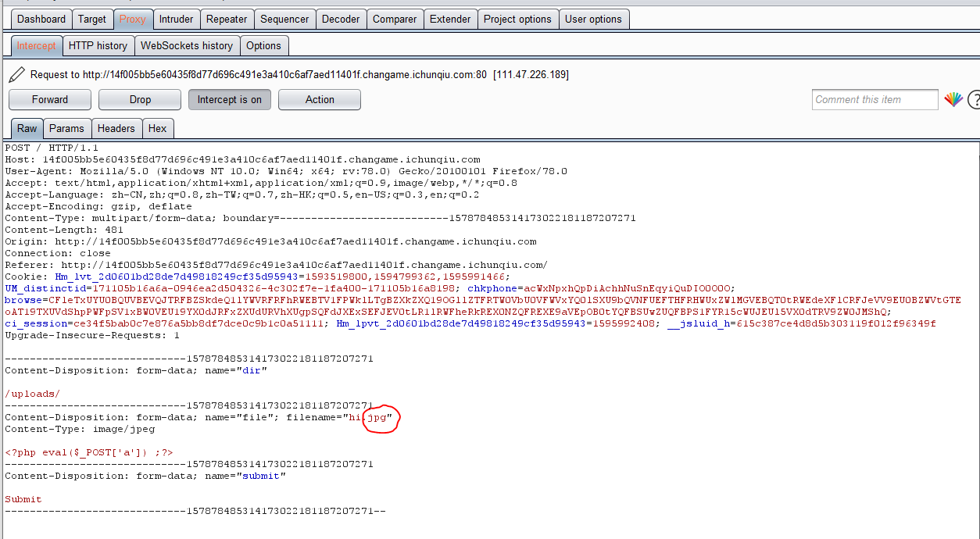Image resolution: width=980 pixels, height=539 pixels.
Task: Open the Comparer tab
Action: coord(395,19)
